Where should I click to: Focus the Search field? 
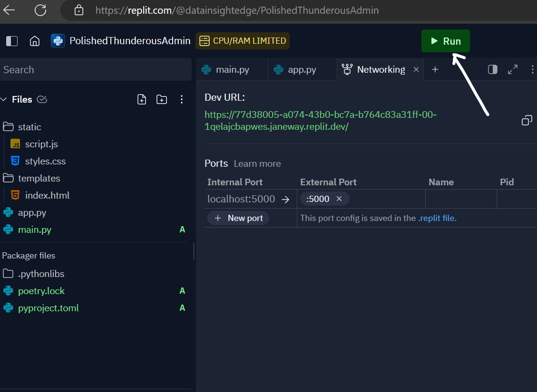coord(96,69)
